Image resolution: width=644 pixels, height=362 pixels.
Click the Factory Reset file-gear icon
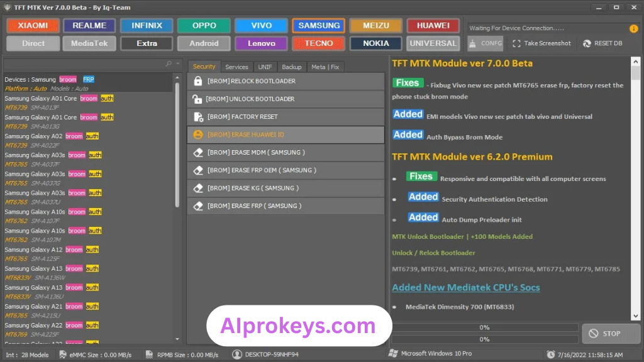tap(198, 117)
